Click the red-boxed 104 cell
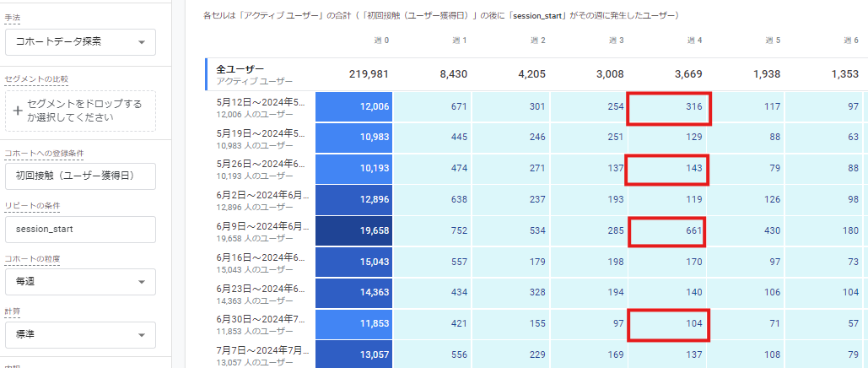 669,324
